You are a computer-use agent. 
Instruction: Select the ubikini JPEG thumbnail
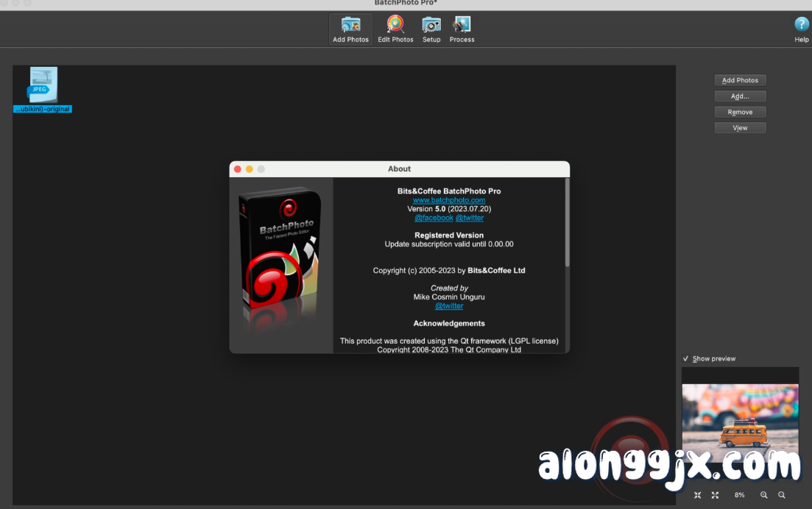[x=41, y=85]
